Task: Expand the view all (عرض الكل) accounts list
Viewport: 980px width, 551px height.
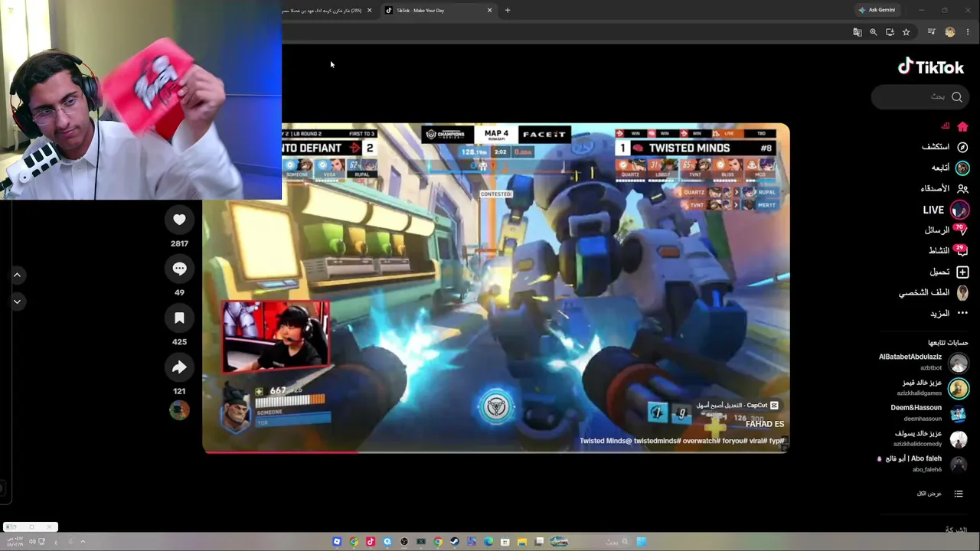Action: pos(940,494)
